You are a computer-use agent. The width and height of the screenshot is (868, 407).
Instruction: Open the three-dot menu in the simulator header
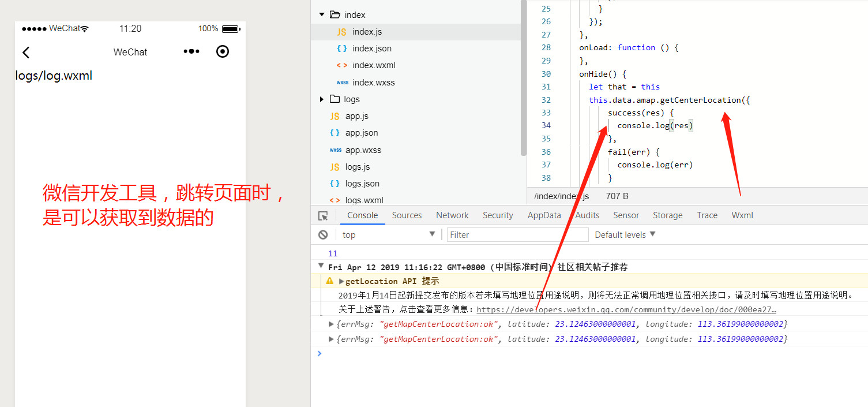point(191,51)
